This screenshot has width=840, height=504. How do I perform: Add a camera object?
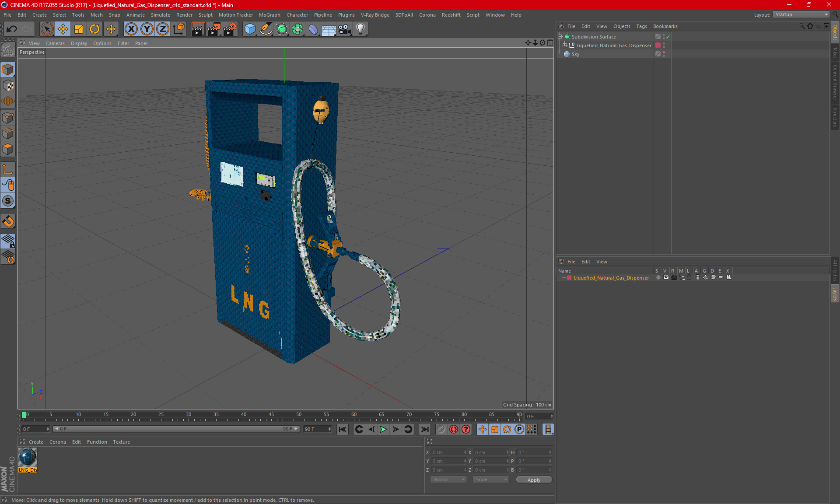(x=345, y=29)
